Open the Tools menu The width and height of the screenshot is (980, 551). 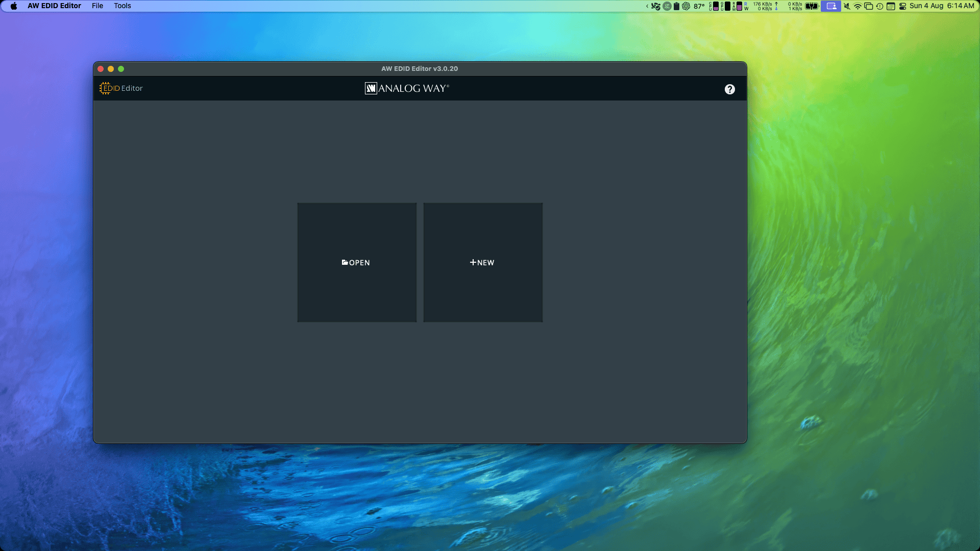(122, 6)
